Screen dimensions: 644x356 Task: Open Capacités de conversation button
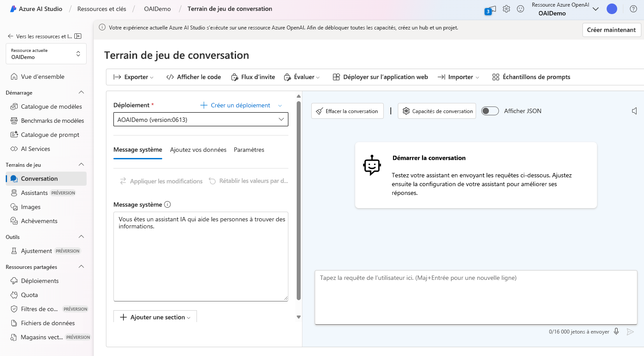(437, 111)
